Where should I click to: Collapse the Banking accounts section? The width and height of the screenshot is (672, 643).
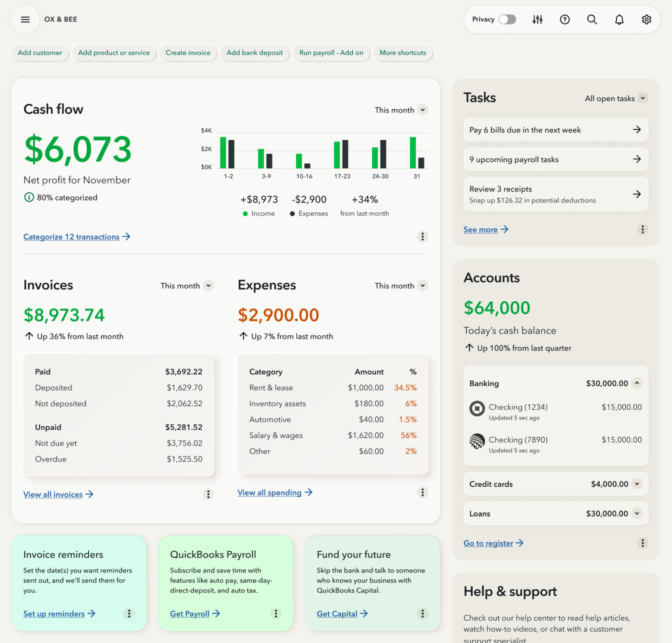[637, 383]
